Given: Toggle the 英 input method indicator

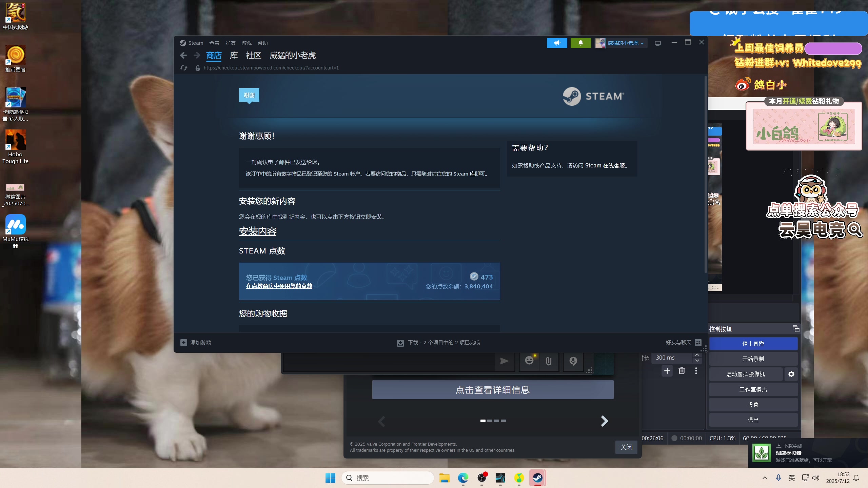Looking at the screenshot, I should [792, 478].
